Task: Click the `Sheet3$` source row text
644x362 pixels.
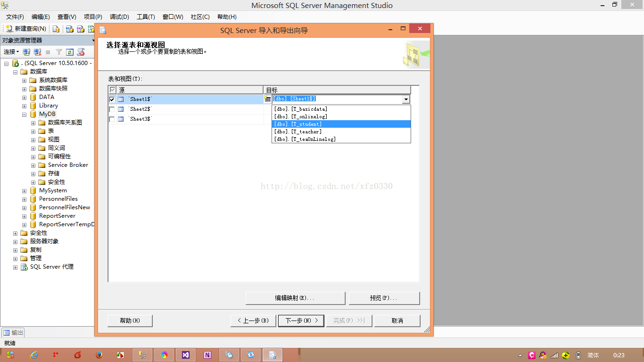Action: [x=140, y=119]
